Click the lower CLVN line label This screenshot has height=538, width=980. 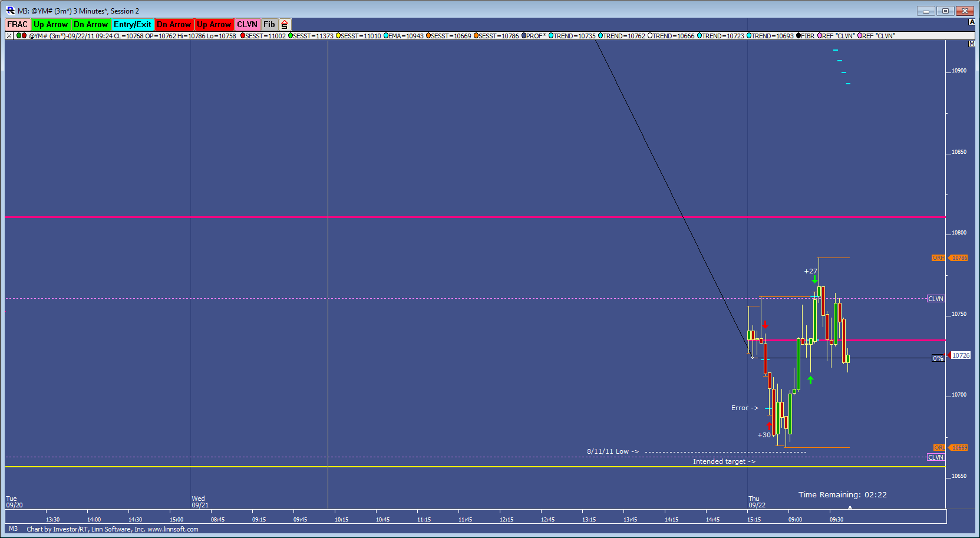pos(936,457)
